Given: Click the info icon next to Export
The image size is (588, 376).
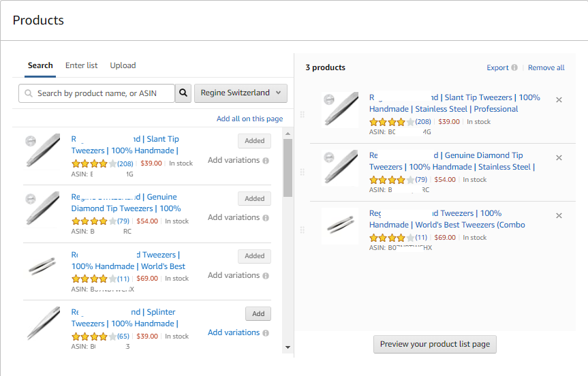Looking at the screenshot, I should [x=514, y=67].
